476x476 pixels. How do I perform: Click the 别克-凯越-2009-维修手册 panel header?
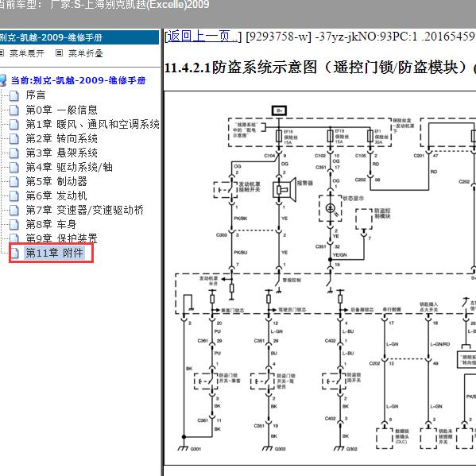point(79,37)
